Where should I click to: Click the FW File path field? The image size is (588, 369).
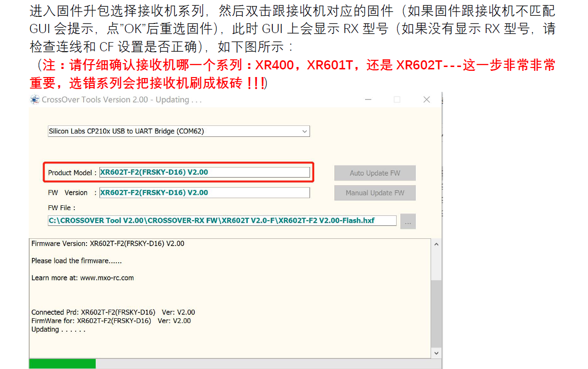click(x=222, y=221)
